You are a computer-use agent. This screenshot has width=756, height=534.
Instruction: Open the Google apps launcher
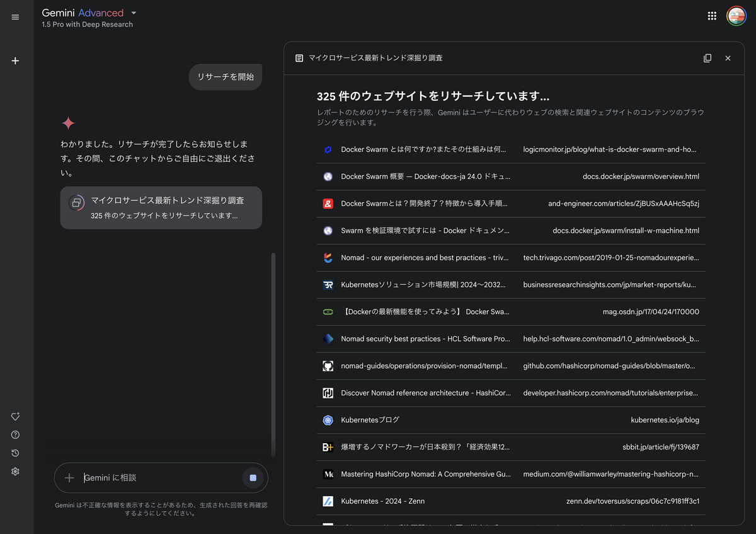[712, 16]
